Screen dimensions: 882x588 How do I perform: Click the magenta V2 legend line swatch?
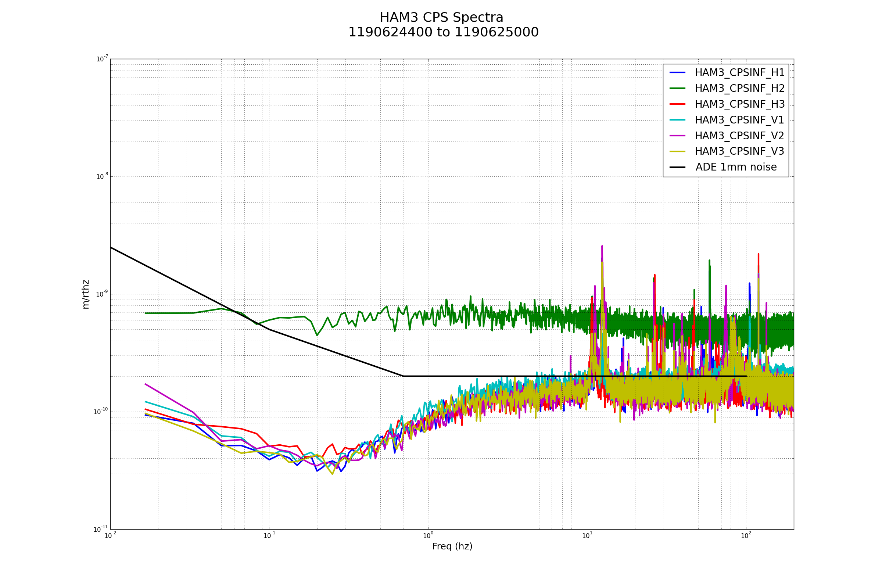coord(678,135)
